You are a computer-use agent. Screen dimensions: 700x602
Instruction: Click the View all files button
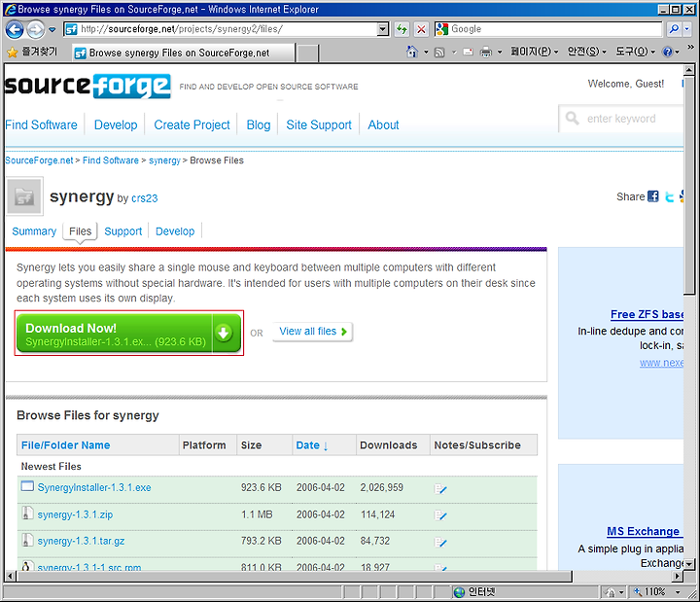click(x=312, y=332)
